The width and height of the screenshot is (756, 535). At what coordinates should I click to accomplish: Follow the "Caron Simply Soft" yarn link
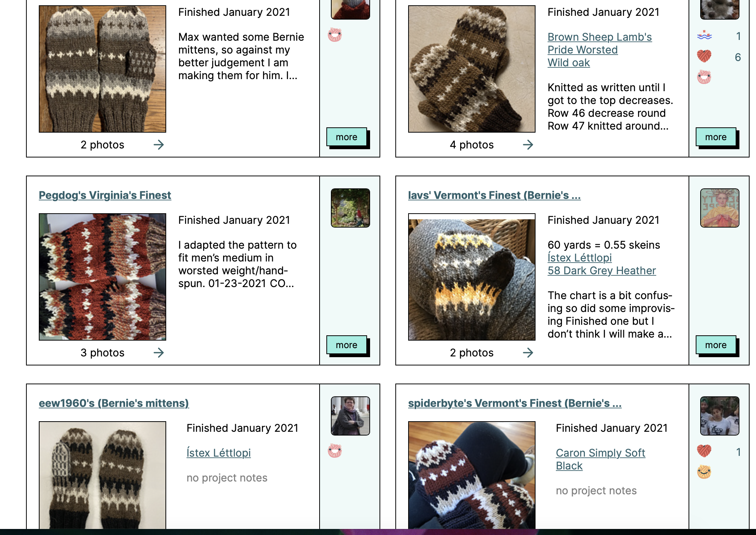(600, 453)
